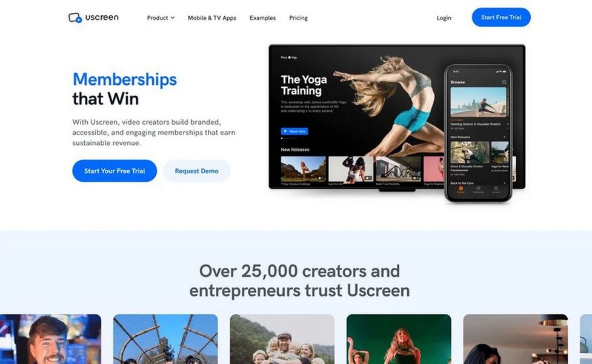This screenshot has width=592, height=364.
Task: Click the Back to the Core arrow in the phone
Action: pyautogui.click(x=504, y=183)
